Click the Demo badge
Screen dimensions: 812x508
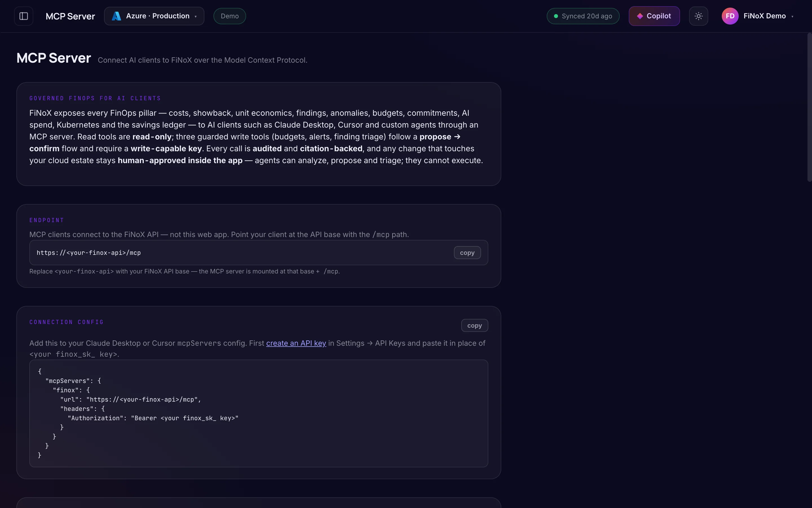coord(230,16)
